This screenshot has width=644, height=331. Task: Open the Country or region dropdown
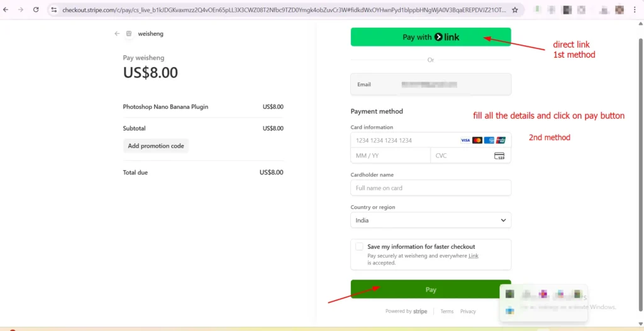tap(430, 220)
